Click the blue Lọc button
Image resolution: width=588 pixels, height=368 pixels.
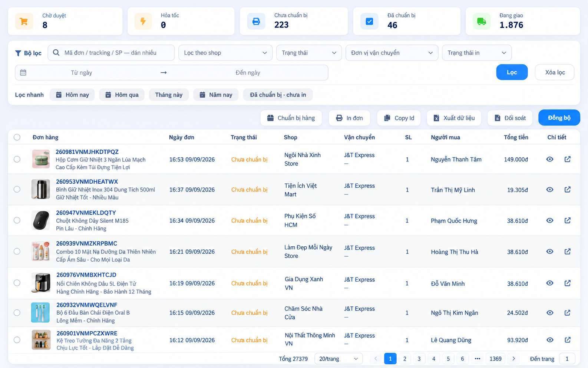tap(512, 72)
